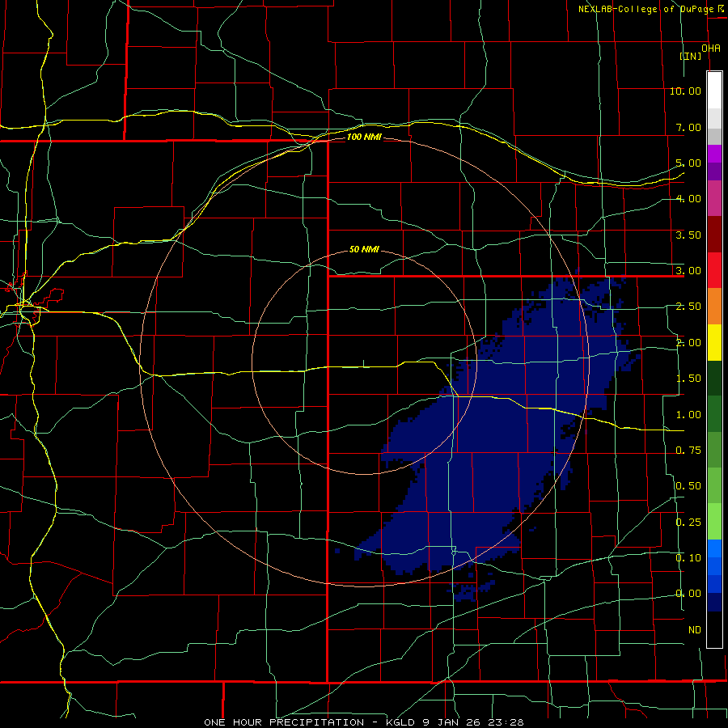This screenshot has height=728, width=728.
Task: Click the 5.00 scale value
Action: pyautogui.click(x=688, y=163)
